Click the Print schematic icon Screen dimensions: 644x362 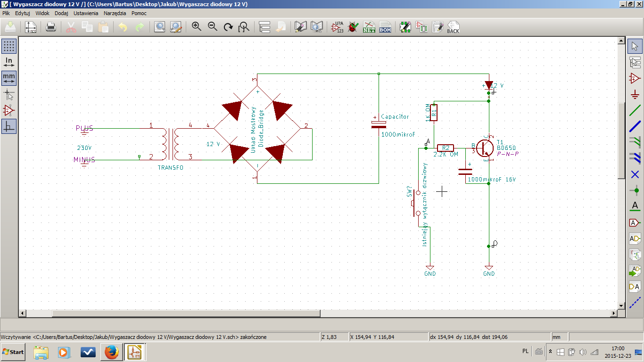pos(51,27)
